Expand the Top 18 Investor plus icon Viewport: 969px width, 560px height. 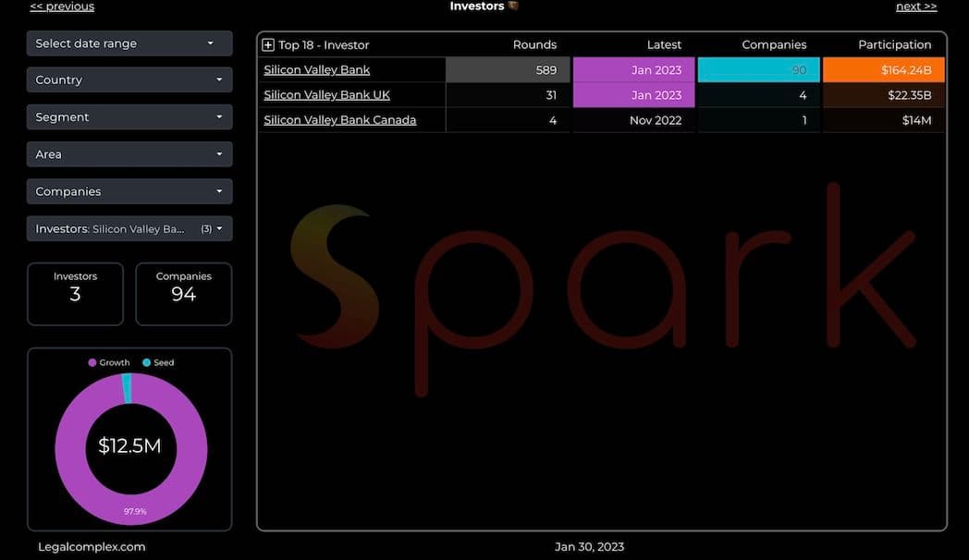click(268, 44)
